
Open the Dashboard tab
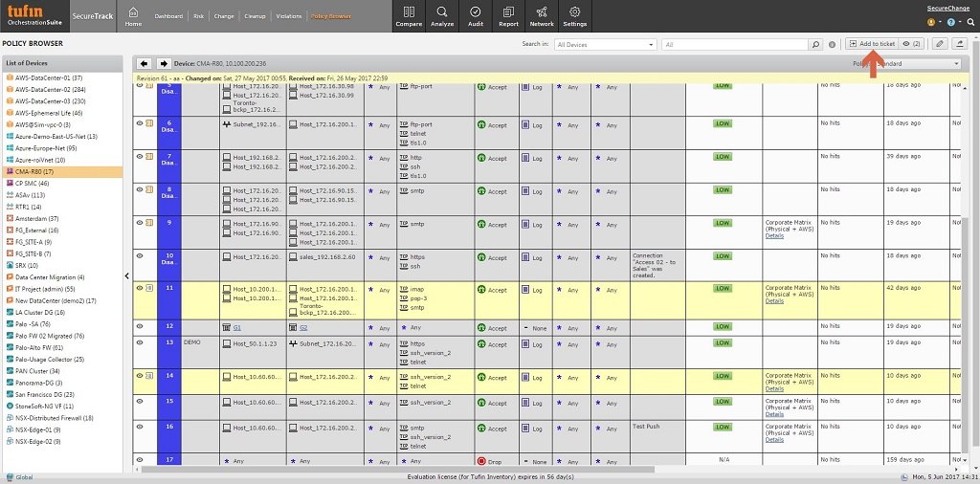(x=168, y=16)
